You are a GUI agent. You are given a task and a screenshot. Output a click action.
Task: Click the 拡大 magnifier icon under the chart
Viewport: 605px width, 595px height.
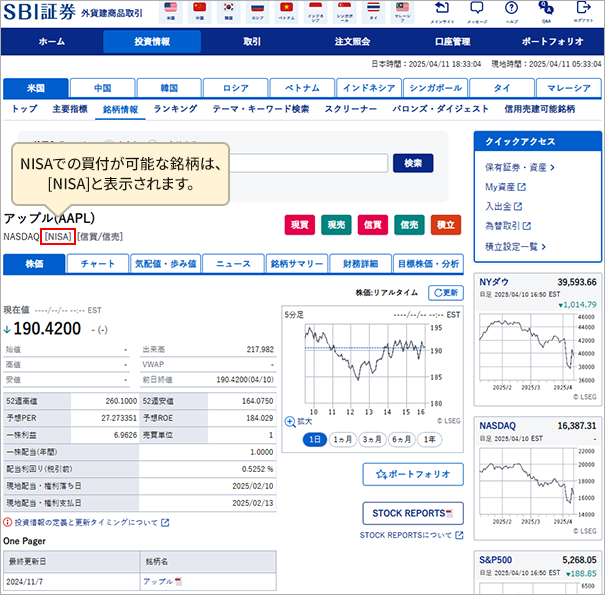point(290,421)
